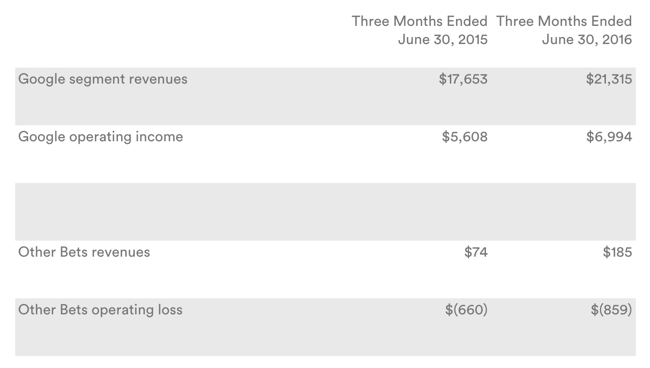650x368 pixels.
Task: Click the $(660) operating loss value
Action: tap(466, 310)
